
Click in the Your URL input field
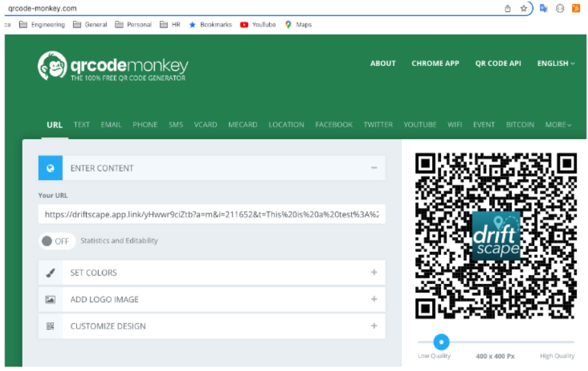(x=212, y=215)
